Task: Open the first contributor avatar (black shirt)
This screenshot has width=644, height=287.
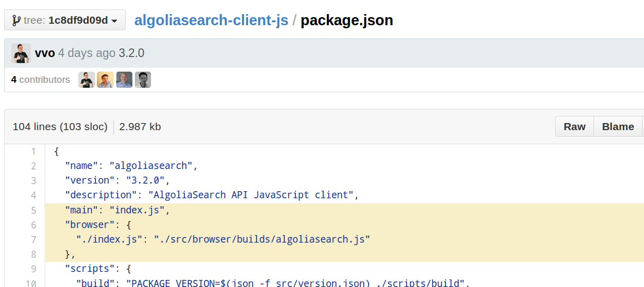Action: [86, 80]
